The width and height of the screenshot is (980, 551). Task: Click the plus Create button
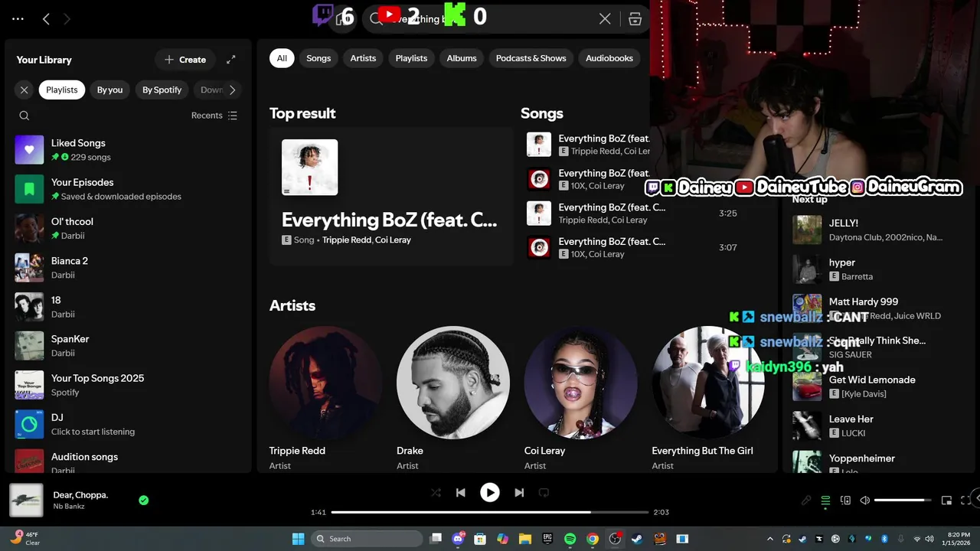click(185, 59)
